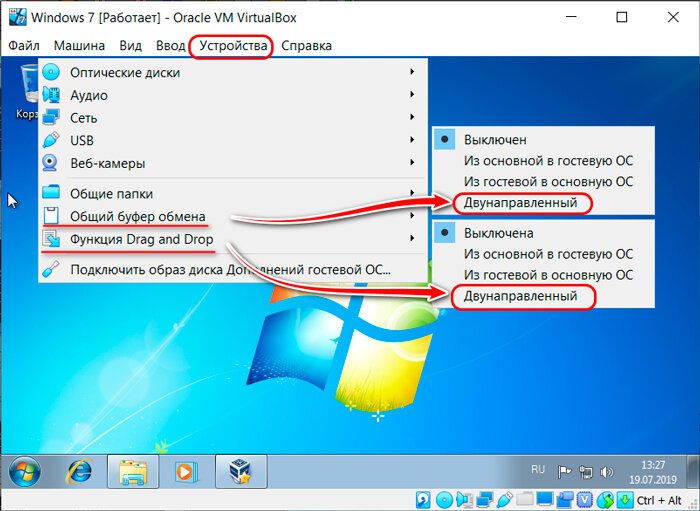Click the Network monitors icon in Devices menu
700x511 pixels.
[51, 118]
